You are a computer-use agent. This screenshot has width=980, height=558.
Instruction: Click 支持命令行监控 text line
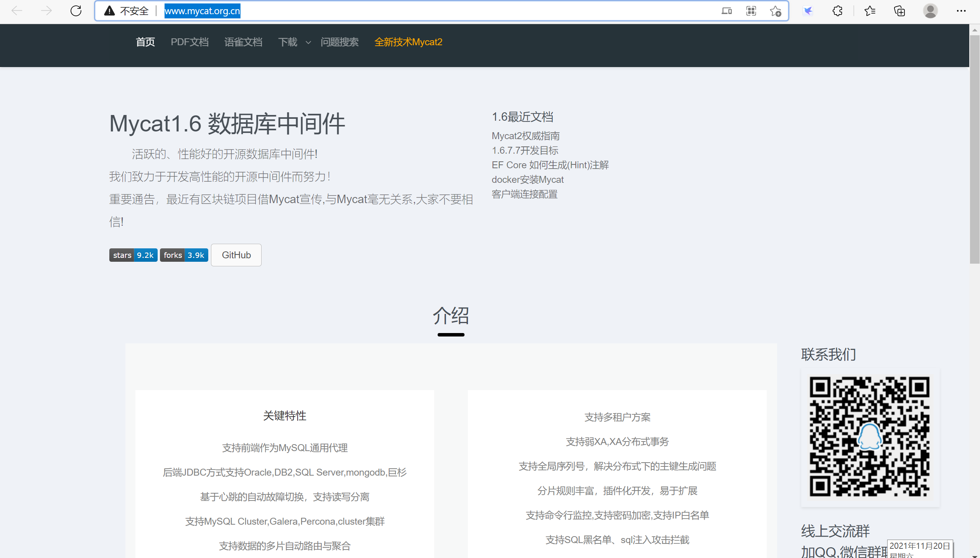click(617, 515)
